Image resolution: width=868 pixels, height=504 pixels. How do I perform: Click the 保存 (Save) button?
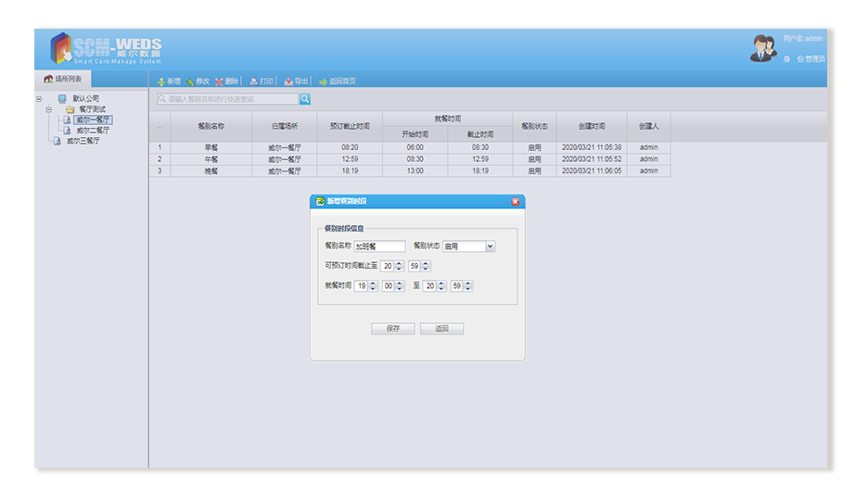(393, 329)
